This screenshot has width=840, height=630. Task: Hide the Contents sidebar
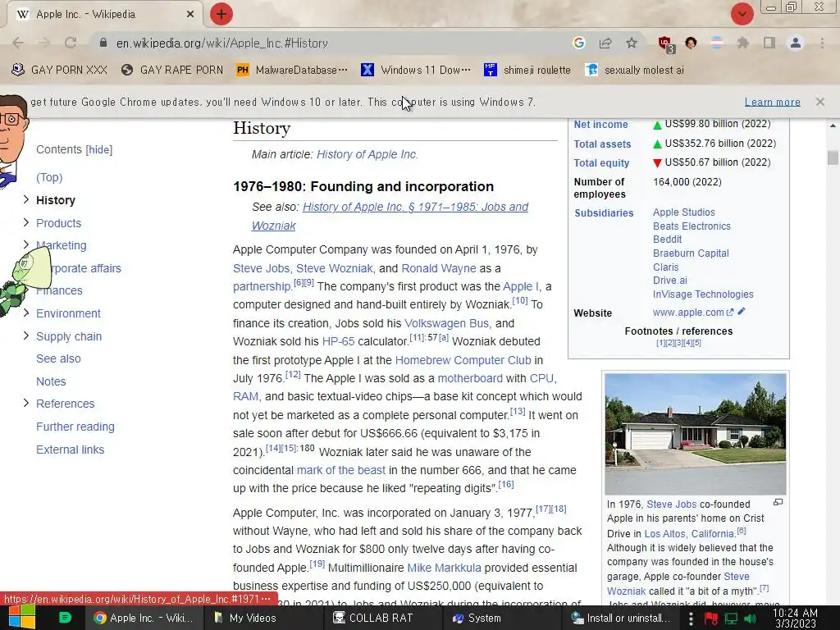[x=99, y=150]
